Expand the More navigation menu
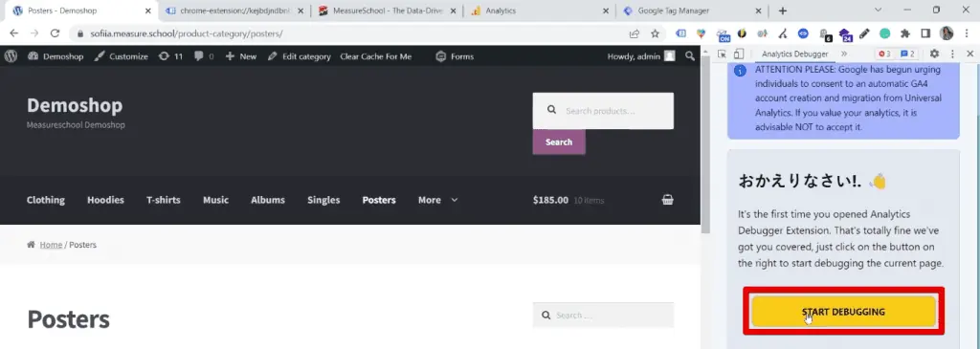This screenshot has height=349, width=980. tap(437, 200)
